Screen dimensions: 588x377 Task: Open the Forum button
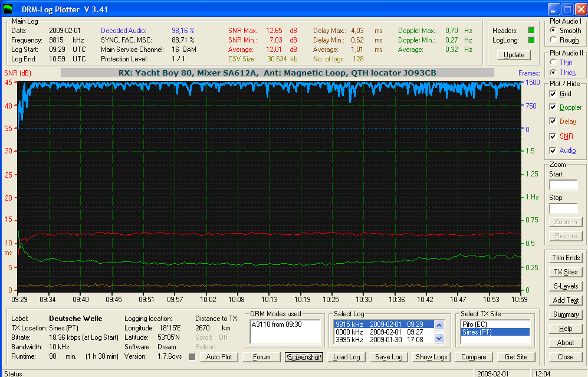click(261, 357)
